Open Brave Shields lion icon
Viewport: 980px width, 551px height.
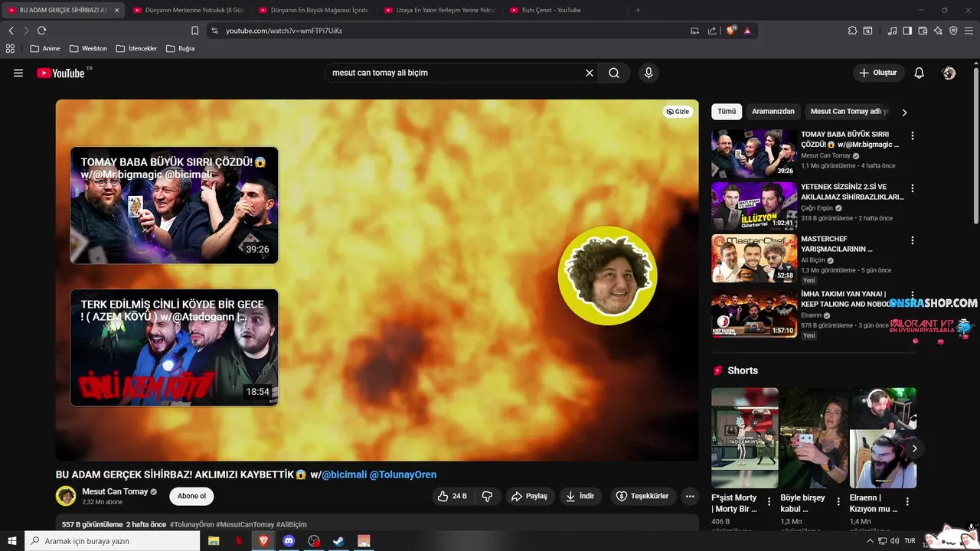click(x=730, y=31)
